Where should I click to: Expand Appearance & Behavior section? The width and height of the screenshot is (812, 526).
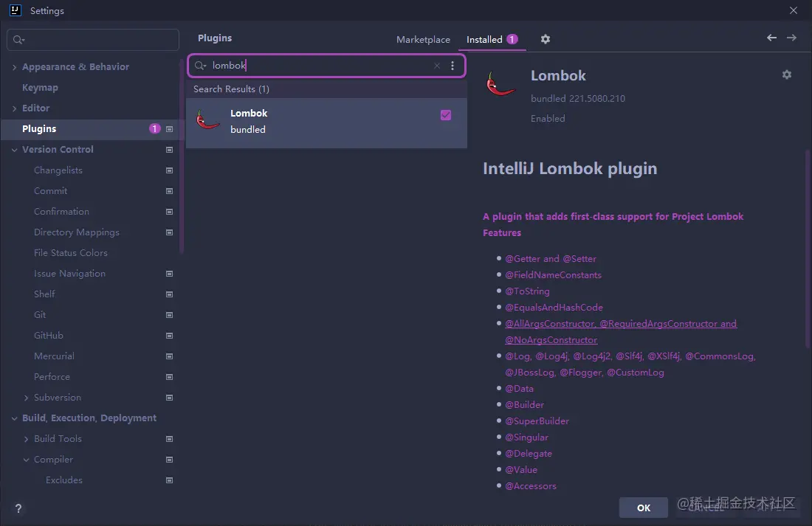pyautogui.click(x=15, y=67)
